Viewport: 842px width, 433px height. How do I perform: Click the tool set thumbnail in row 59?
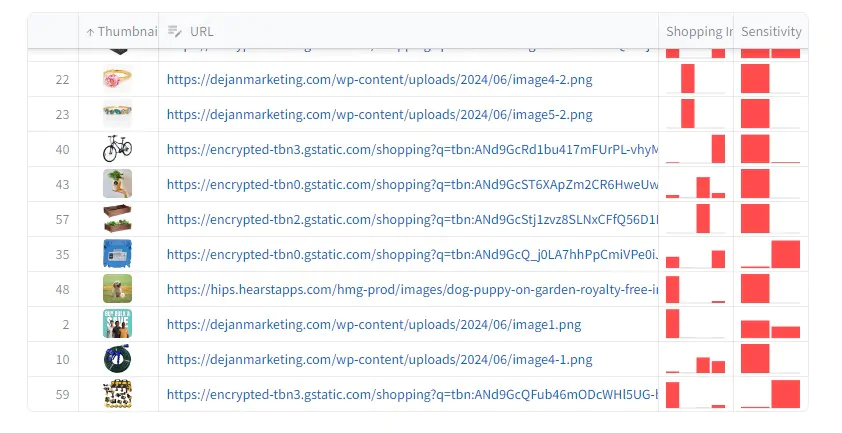[117, 394]
